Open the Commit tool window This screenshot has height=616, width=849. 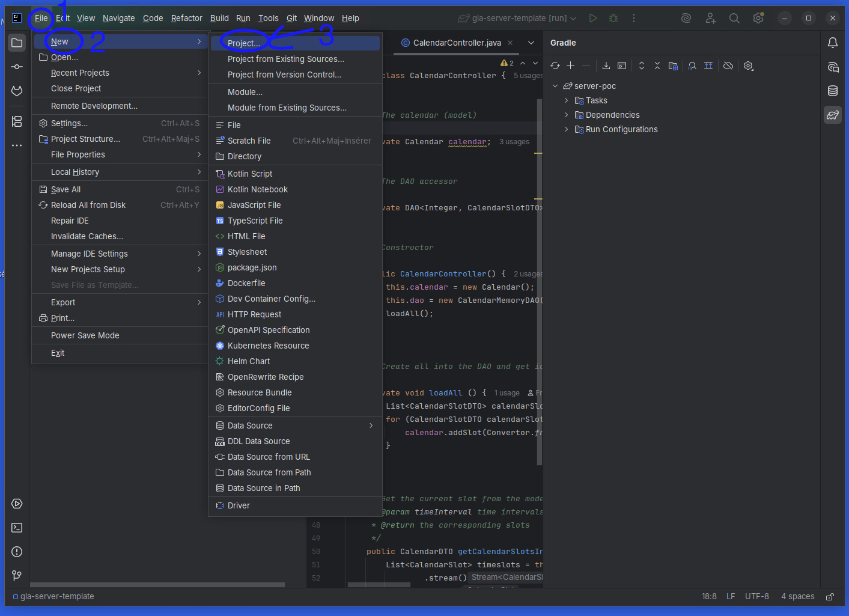[17, 67]
